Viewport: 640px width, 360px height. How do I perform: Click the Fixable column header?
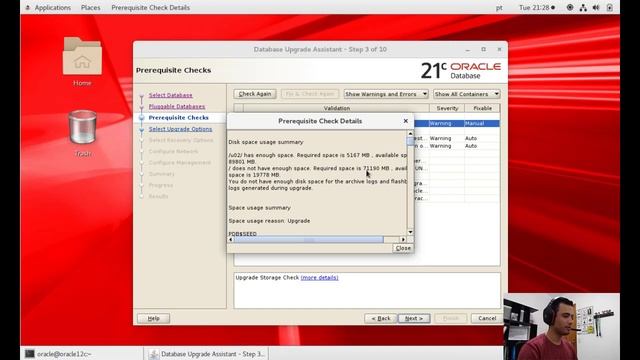[x=482, y=108]
